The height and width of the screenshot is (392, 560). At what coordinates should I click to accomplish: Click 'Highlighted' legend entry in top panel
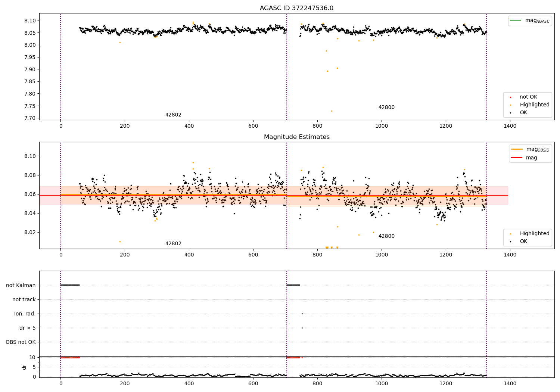535,105
